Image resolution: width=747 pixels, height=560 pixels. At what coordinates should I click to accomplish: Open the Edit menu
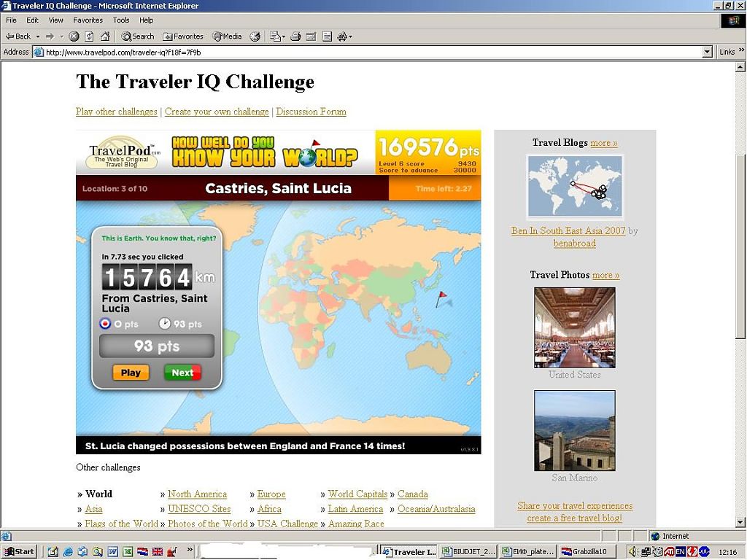coord(32,20)
